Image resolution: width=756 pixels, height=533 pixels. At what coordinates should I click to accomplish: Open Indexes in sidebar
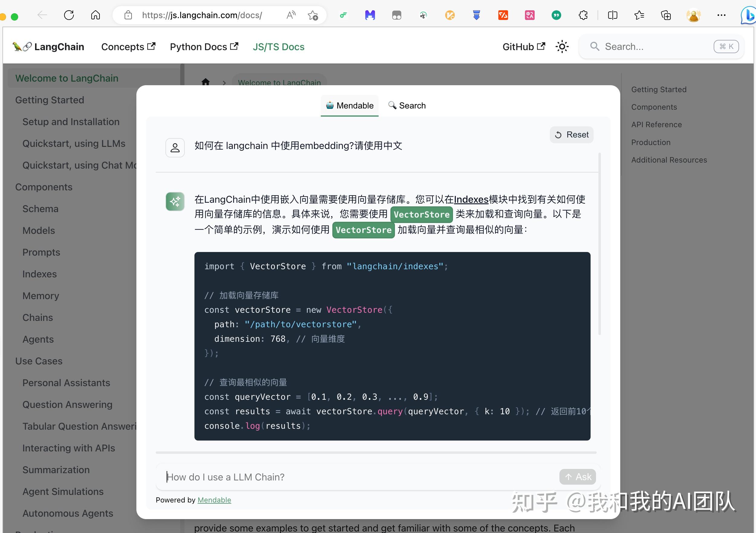(x=40, y=274)
